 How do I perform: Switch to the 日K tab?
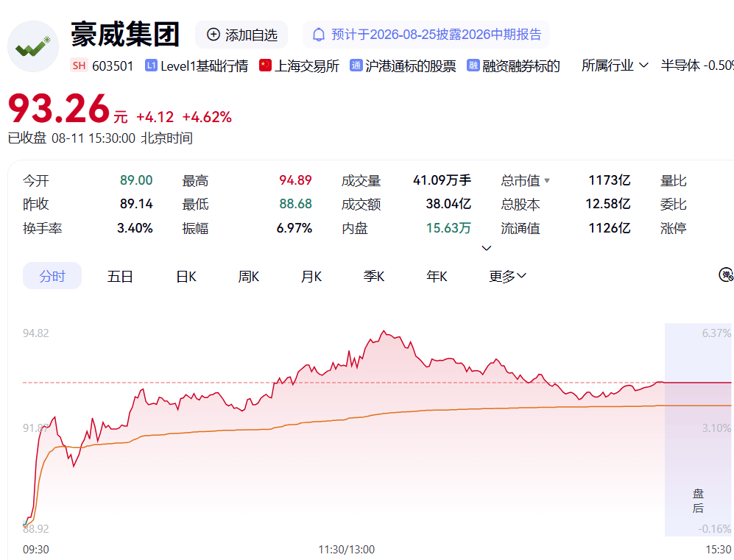[186, 277]
